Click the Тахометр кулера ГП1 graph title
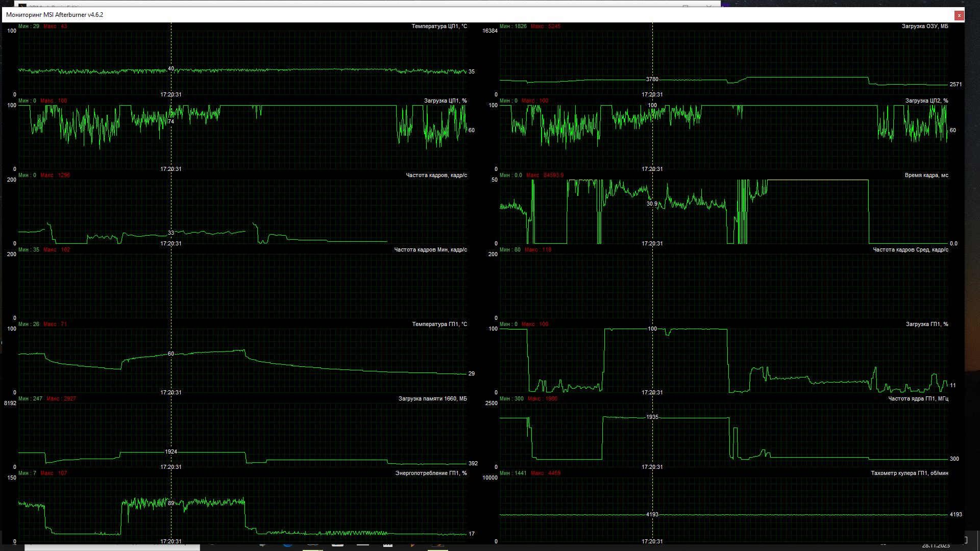The width and height of the screenshot is (980, 551). (x=909, y=473)
